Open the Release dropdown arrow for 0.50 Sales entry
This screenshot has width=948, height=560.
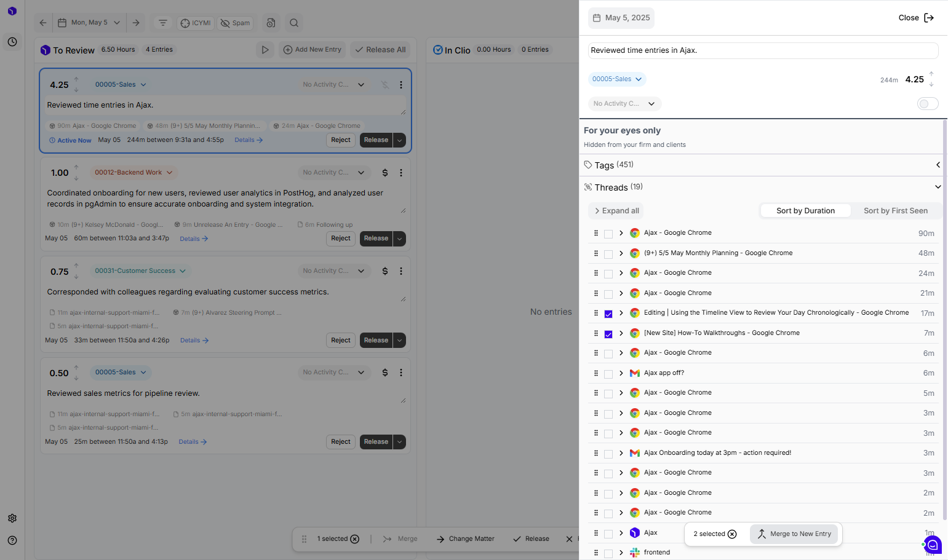[x=399, y=442]
